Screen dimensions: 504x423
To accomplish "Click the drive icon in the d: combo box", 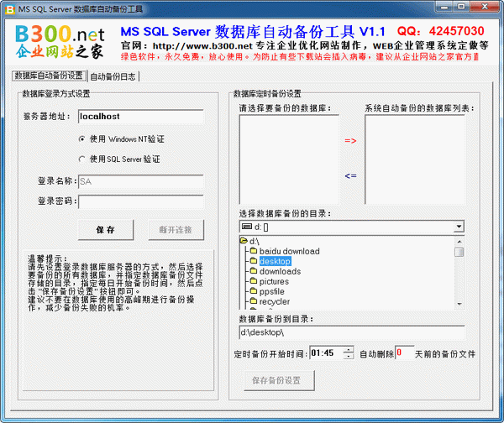I will point(246,227).
